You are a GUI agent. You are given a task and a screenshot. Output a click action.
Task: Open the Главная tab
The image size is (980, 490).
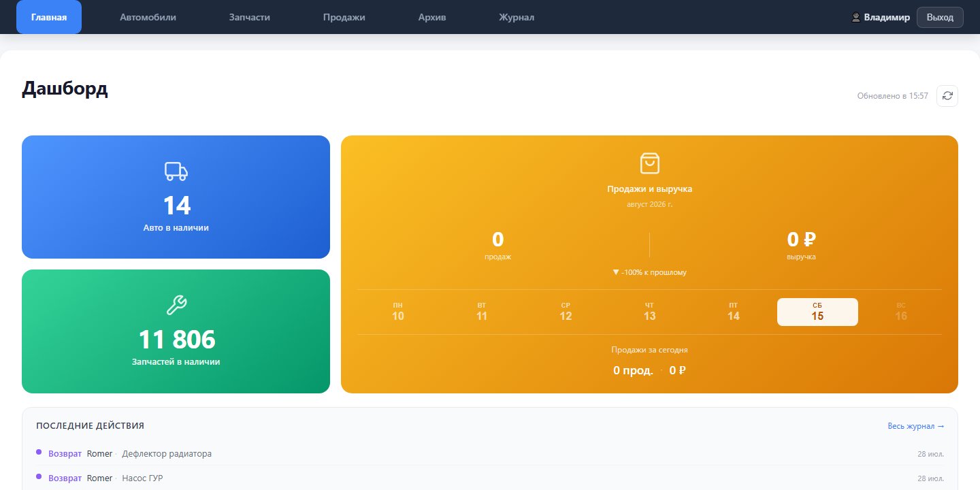(x=49, y=17)
